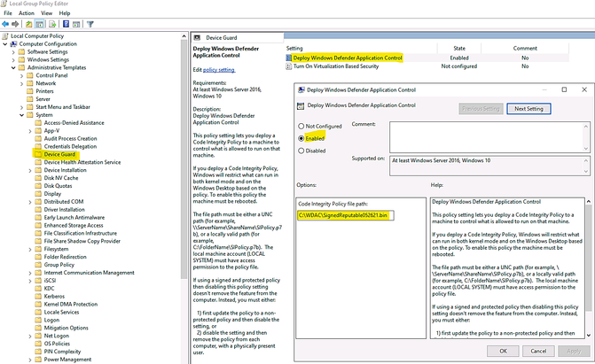Image resolution: width=595 pixels, height=364 pixels.
Task: Click the Up one level folder icon
Action: [x=29, y=24]
